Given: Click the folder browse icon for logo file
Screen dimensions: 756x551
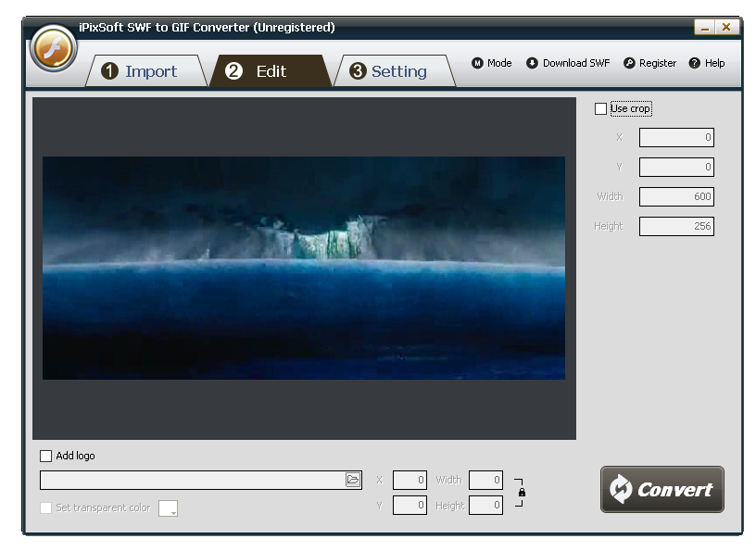Looking at the screenshot, I should tap(353, 480).
